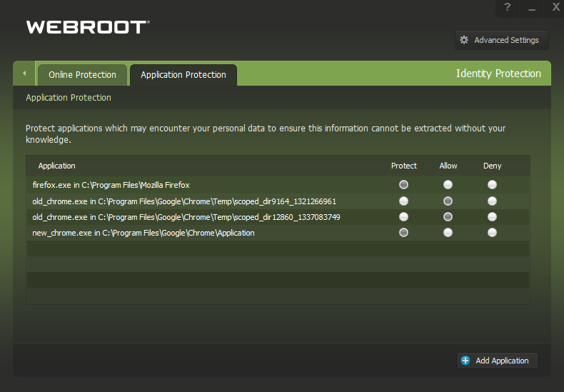Viewport: 564px width, 392px height.
Task: Click the Allow column header
Action: [x=448, y=166]
